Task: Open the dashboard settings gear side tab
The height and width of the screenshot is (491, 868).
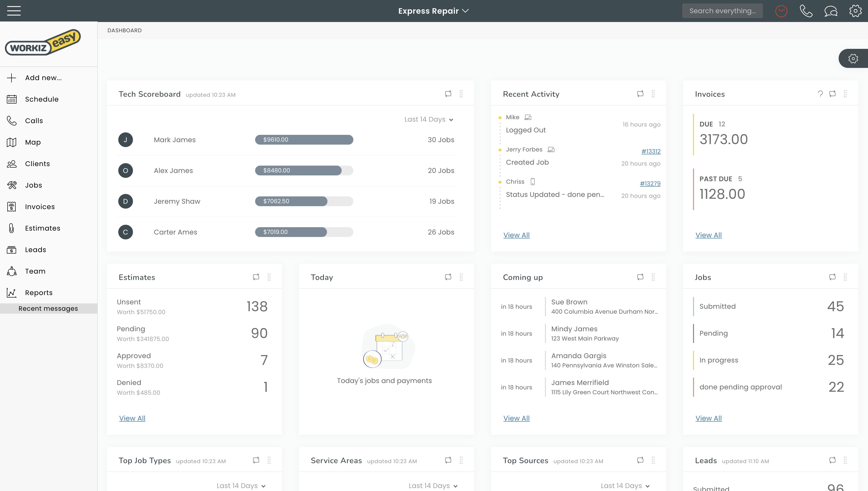Action: [853, 58]
